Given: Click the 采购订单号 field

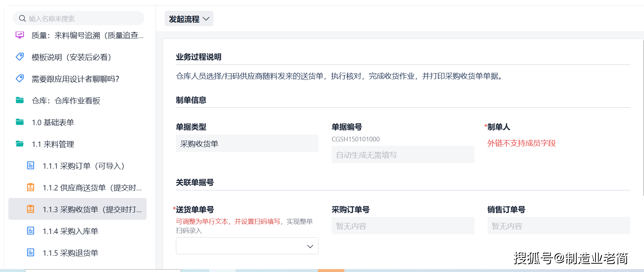Looking at the screenshot, I should [403, 226].
